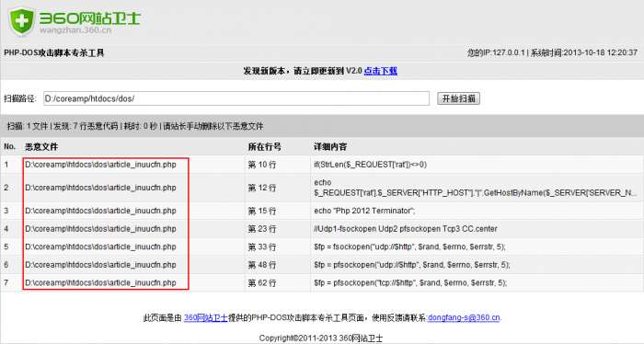The width and height of the screenshot is (644, 344).
Task: Open the 360网站卫士 link in footer
Action: tap(206, 317)
